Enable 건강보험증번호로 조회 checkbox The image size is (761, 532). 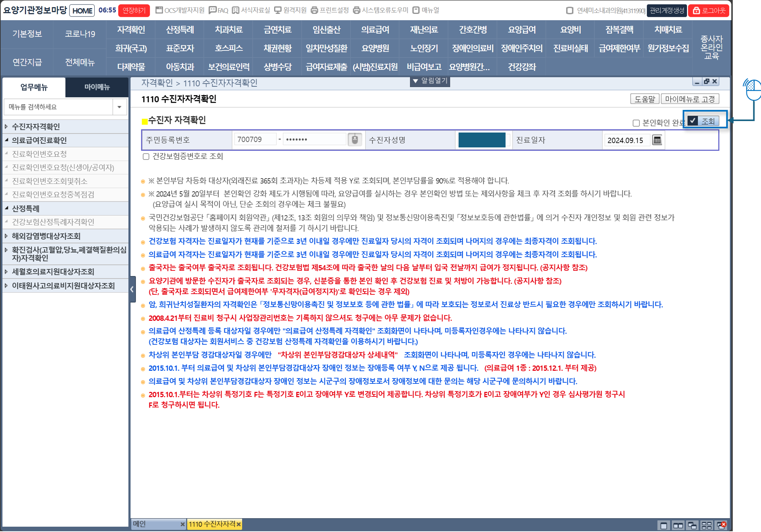point(146,157)
